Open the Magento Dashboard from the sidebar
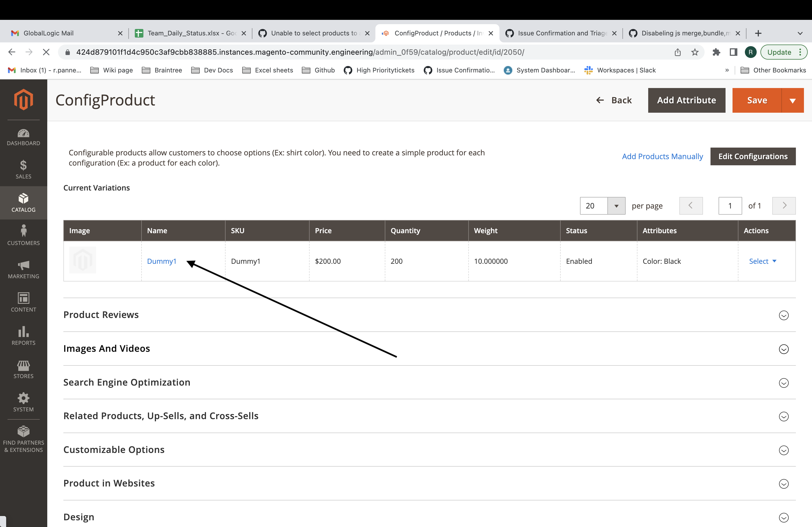812x527 pixels. [23, 136]
